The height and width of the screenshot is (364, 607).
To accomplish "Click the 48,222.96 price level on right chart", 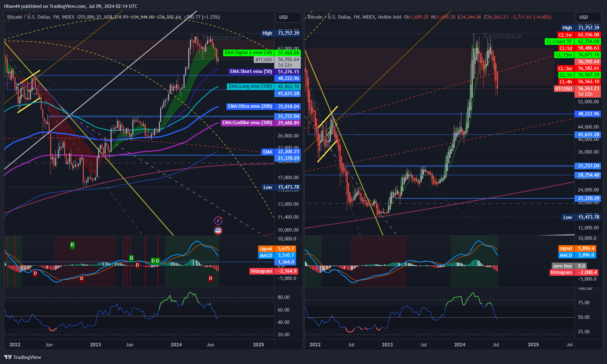I will (588, 114).
